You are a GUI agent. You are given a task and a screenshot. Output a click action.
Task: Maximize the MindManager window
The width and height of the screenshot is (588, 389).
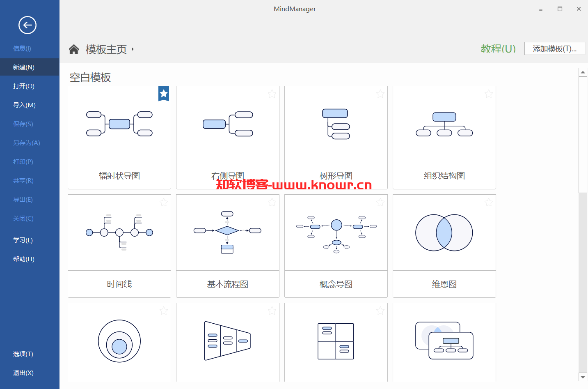[560, 9]
